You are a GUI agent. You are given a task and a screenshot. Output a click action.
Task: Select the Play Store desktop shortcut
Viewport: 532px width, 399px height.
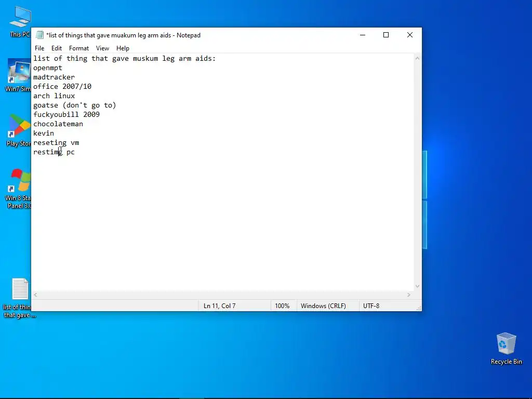[x=19, y=130]
